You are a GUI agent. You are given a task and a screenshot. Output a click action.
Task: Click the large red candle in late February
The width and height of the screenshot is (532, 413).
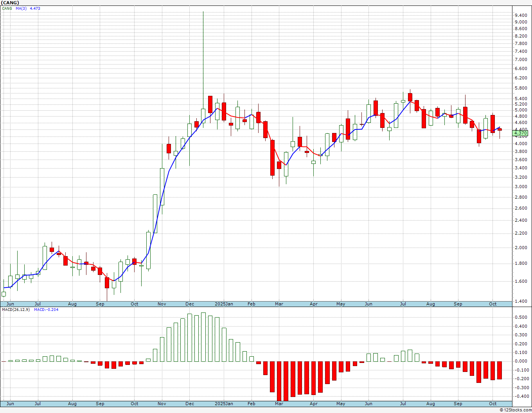tap(272, 158)
